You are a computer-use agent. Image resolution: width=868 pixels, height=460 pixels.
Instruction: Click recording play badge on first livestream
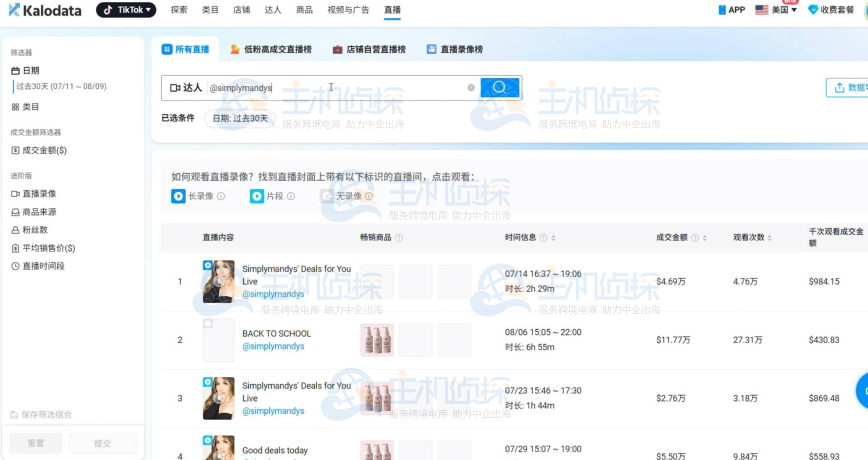(x=208, y=265)
